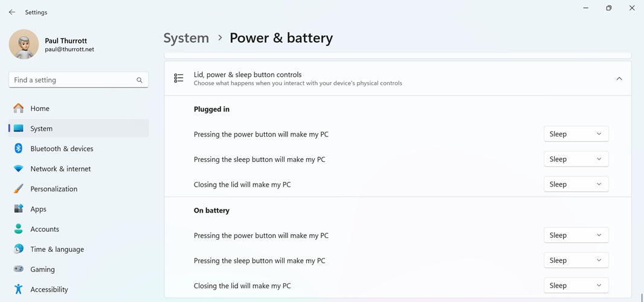The height and width of the screenshot is (302, 644).
Task: Go back using the back arrow
Action: coord(12,12)
